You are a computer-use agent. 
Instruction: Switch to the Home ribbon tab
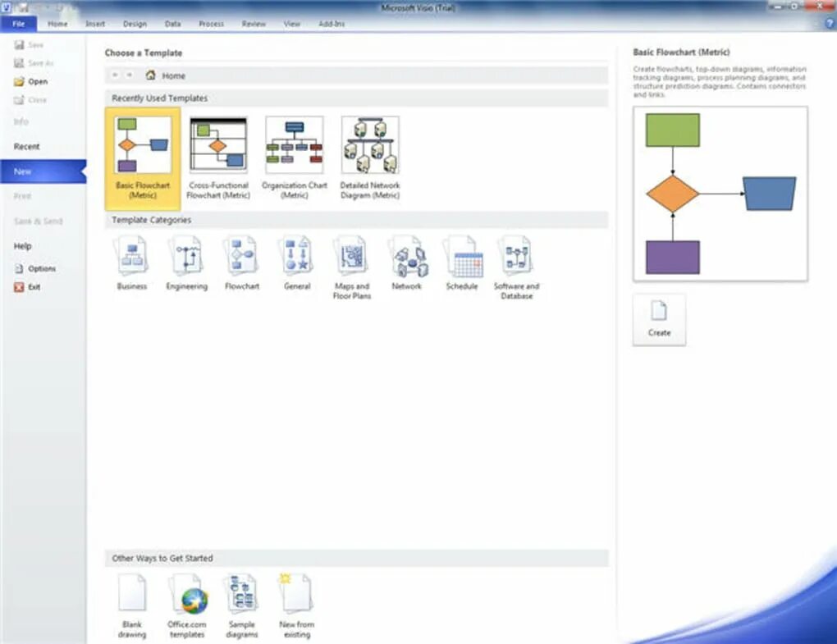point(57,24)
